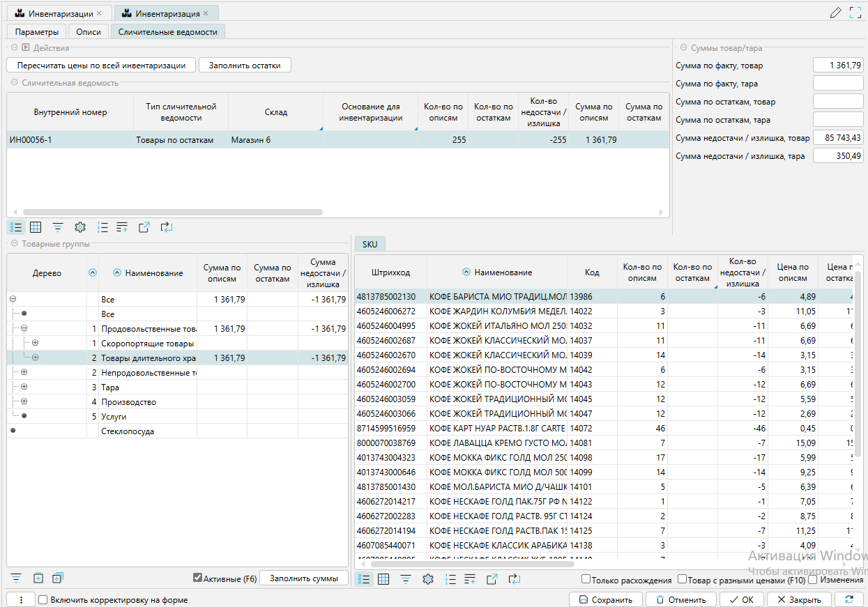Screen dimensions: 868x607
Task: Enable Только расхождения checkbox
Action: click(586, 580)
